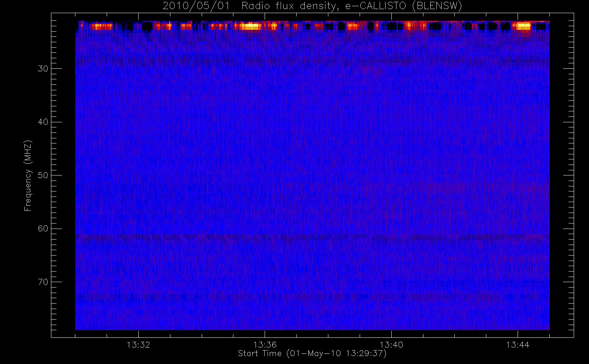Click the 'Frequency (MHZ)' axis label
This screenshot has width=589, height=364.
[28, 175]
